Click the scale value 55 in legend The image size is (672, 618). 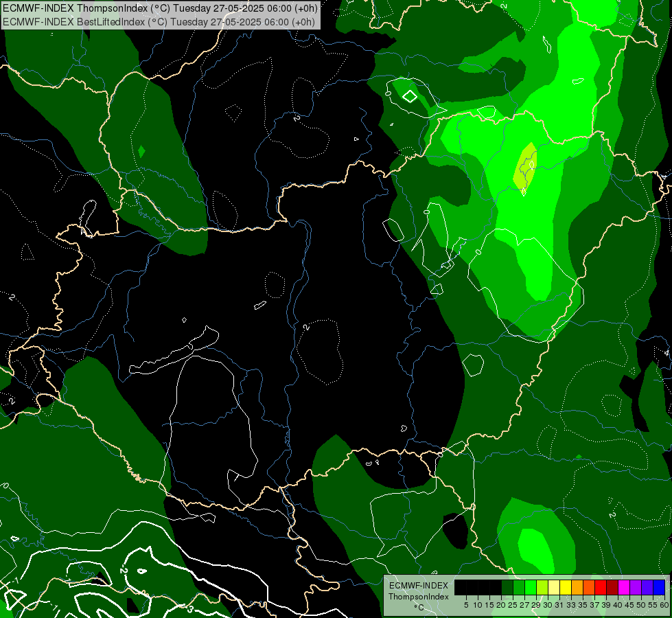(x=653, y=605)
